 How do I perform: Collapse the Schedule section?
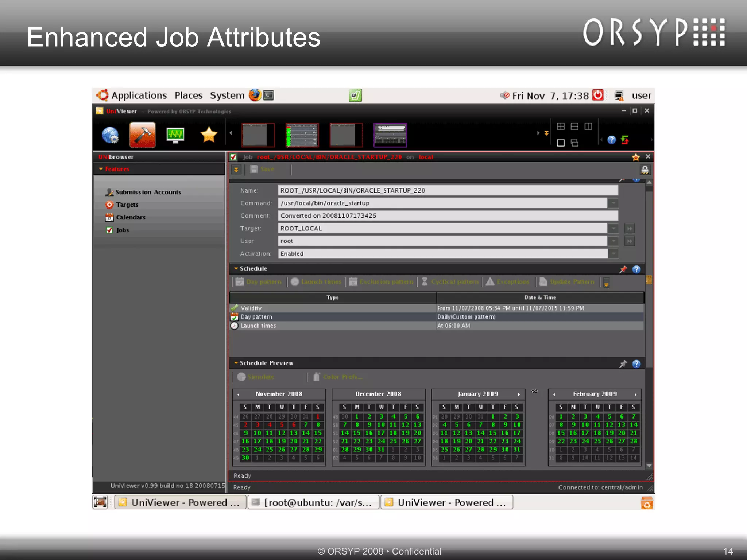(236, 268)
